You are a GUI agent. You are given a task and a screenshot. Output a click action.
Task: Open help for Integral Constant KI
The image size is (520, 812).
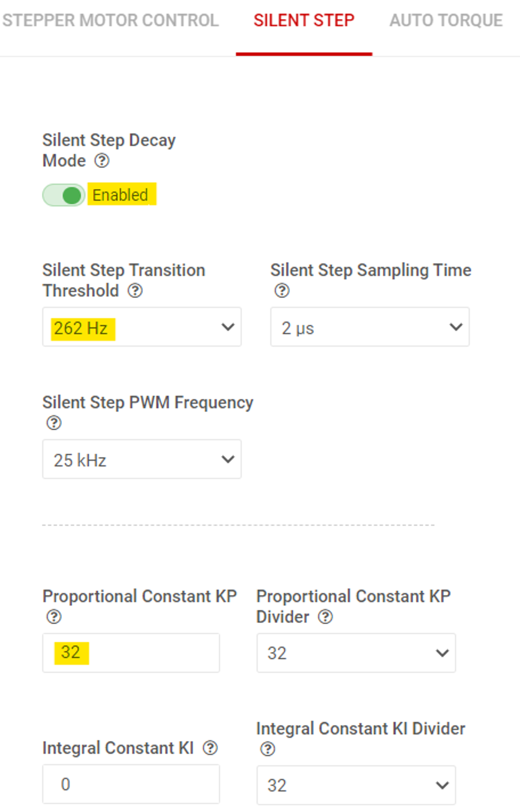pos(209,748)
